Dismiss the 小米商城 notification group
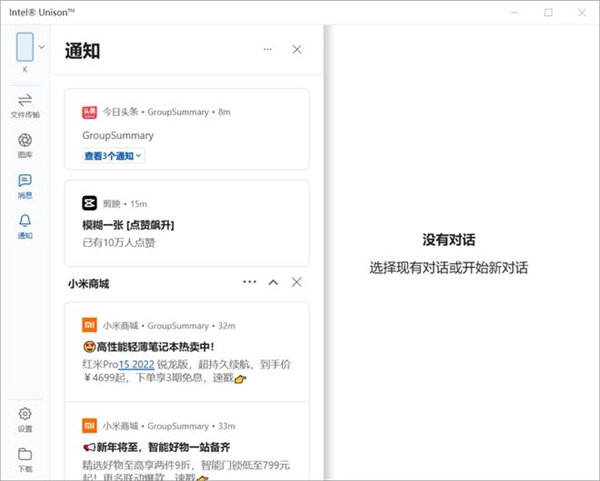600x481 pixels. tap(297, 283)
